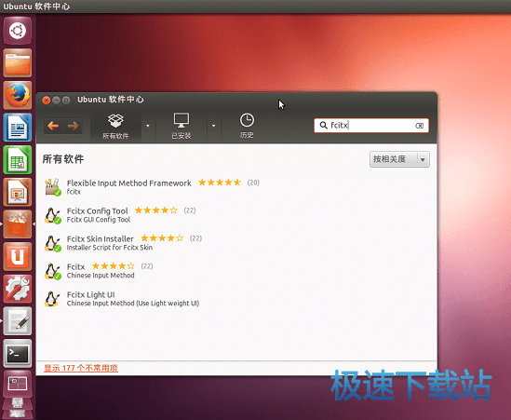Open the 已安装 (Installed) view
Screen dimensions: 511x420
[182, 127]
